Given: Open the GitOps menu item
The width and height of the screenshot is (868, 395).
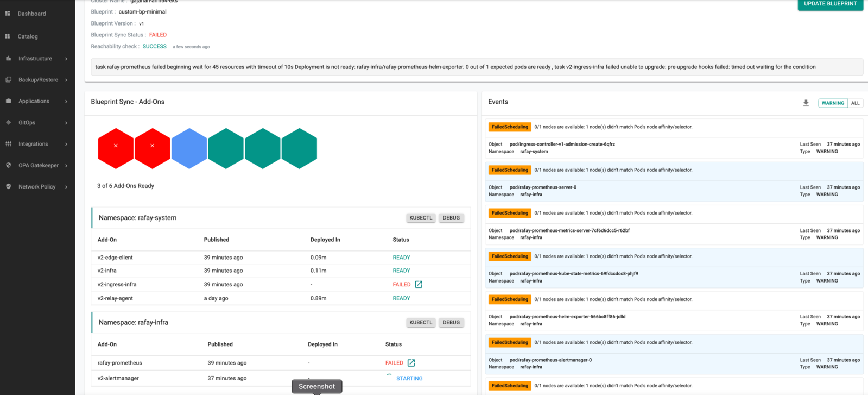Looking at the screenshot, I should (27, 122).
